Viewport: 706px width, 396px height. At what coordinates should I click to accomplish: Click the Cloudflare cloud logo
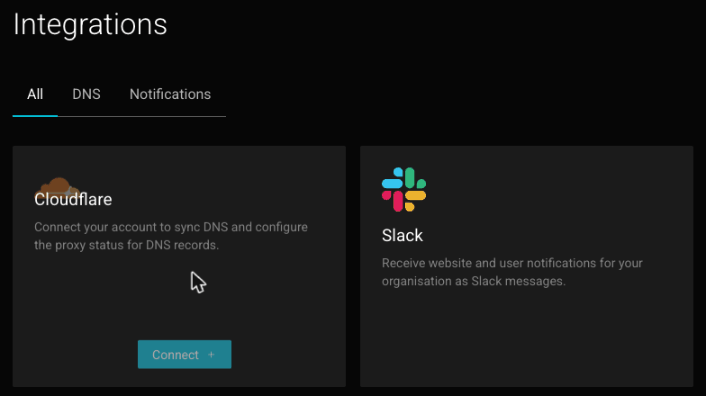pos(58,186)
